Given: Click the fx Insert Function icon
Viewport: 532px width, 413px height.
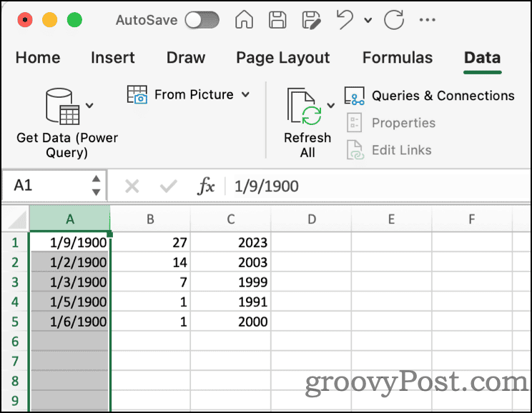Looking at the screenshot, I should [x=206, y=186].
